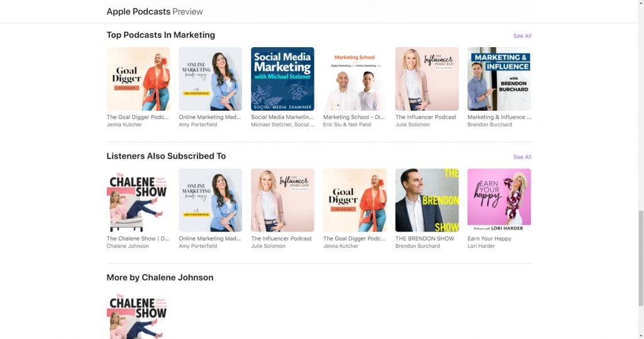
Task: Click 'Marketing & Influence ...' title link
Action: pos(499,117)
